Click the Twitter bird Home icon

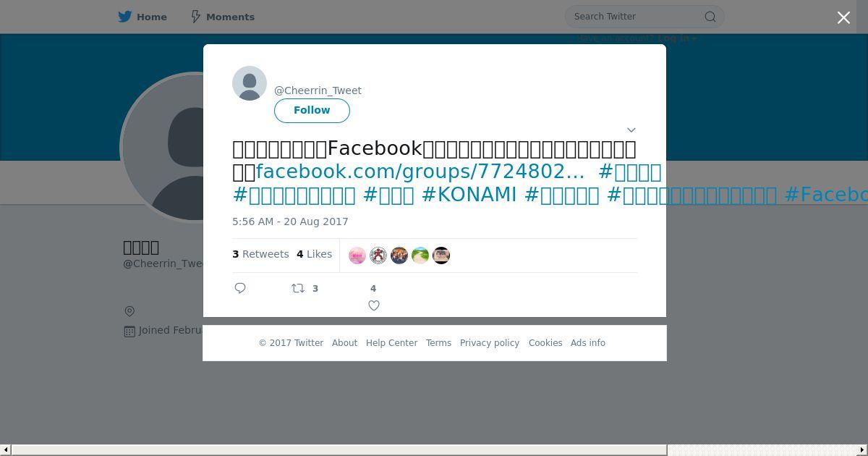point(125,17)
